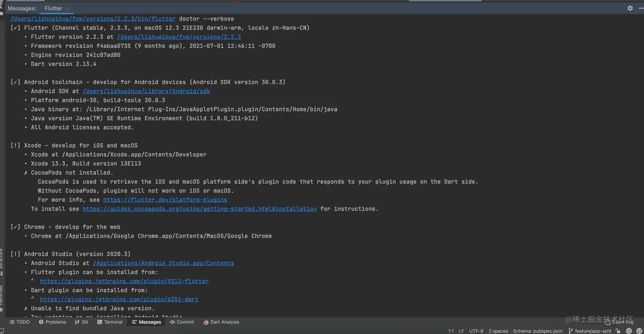Open the JetBrains 6351-dart plugin link
Viewport: 644px width, 334px height.
[119, 299]
